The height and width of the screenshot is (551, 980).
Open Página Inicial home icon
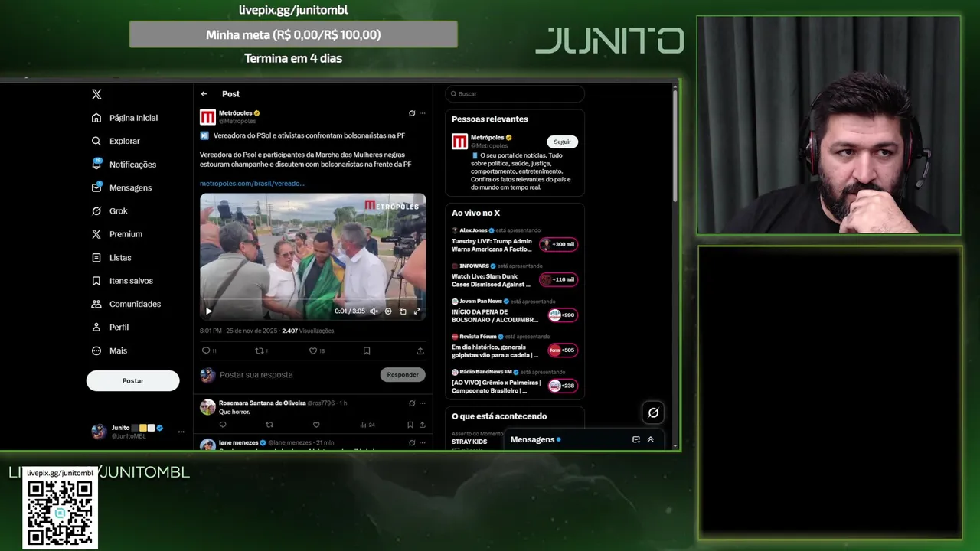point(96,118)
